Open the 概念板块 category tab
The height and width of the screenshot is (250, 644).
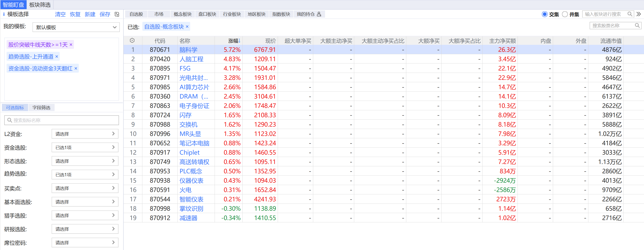183,14
